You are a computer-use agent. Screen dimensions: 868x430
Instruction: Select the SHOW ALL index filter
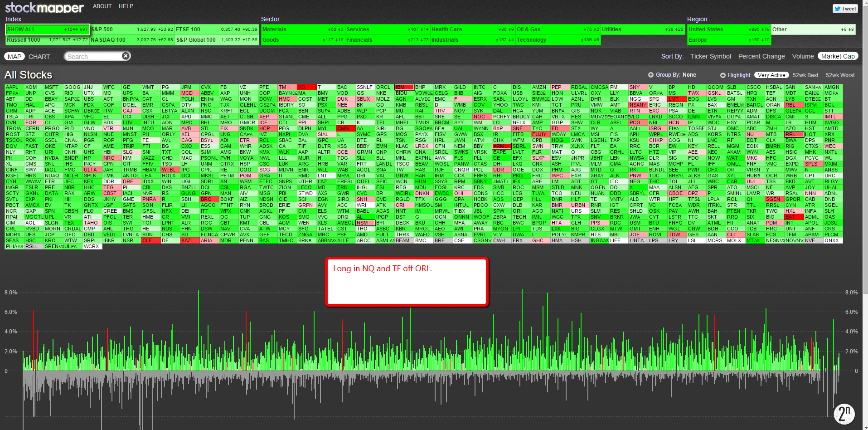48,29
